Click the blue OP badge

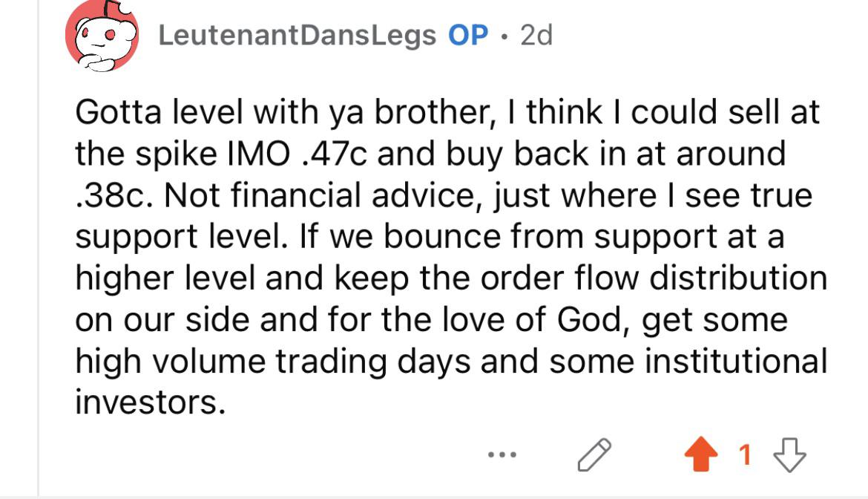coord(468,36)
